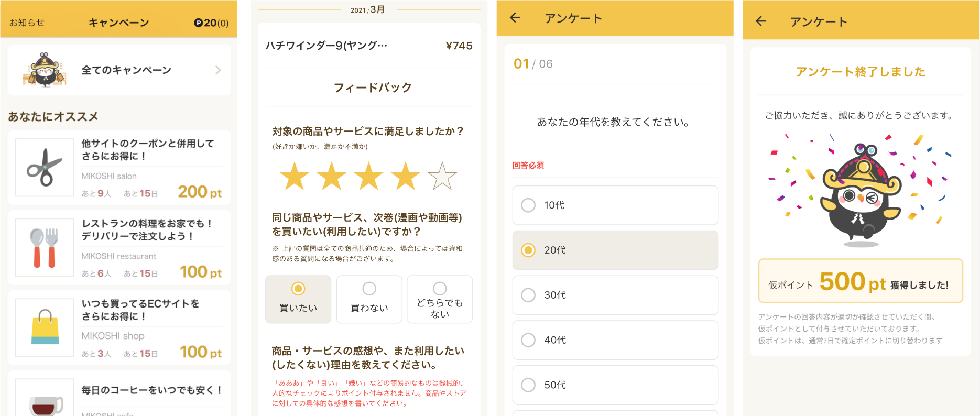Viewport: 980px width, 416px height.
Task: Choose 30代 age option
Action: click(x=615, y=295)
